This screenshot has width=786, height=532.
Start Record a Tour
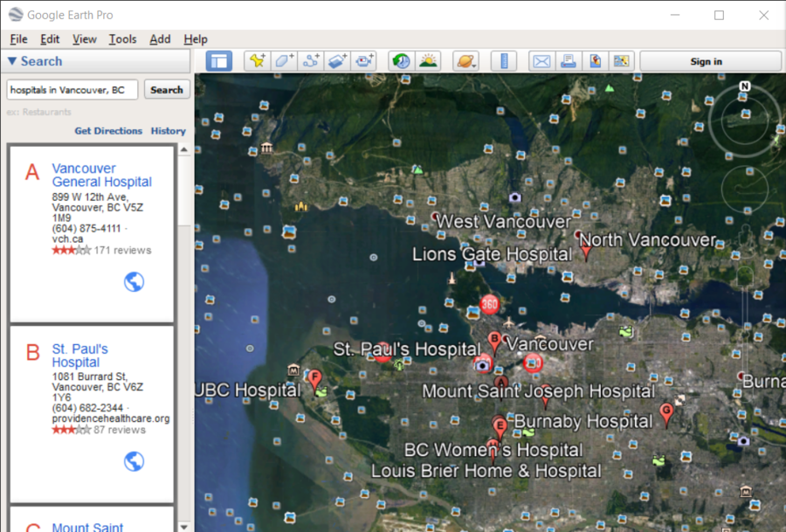pos(364,60)
